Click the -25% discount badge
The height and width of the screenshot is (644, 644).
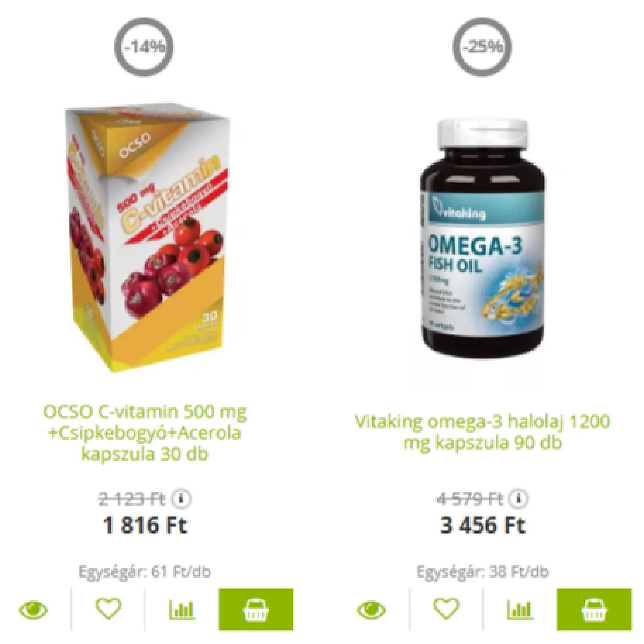[482, 47]
